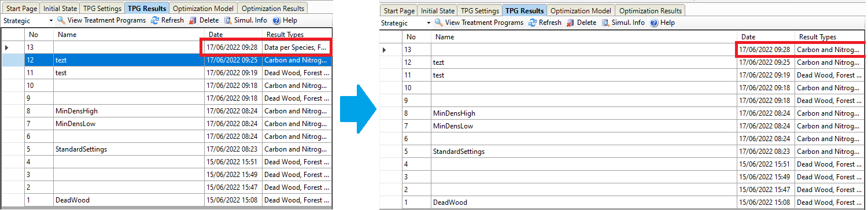This screenshot has width=868, height=210.
Task: Select row indicator arrow of row 13, right window
Action: click(x=384, y=50)
